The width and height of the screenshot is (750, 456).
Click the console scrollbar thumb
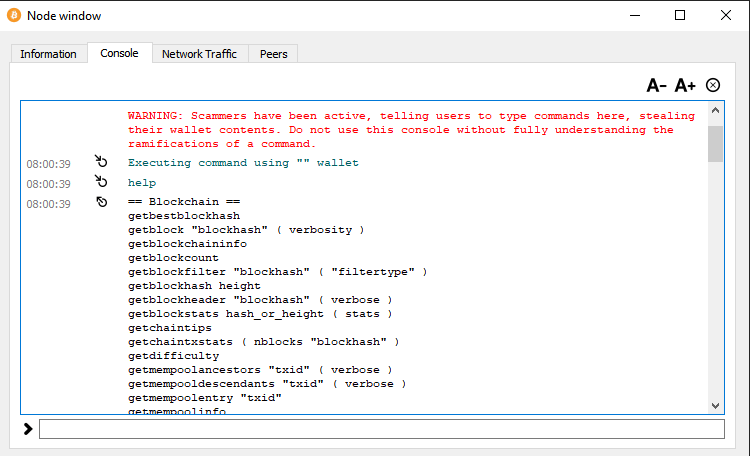715,143
